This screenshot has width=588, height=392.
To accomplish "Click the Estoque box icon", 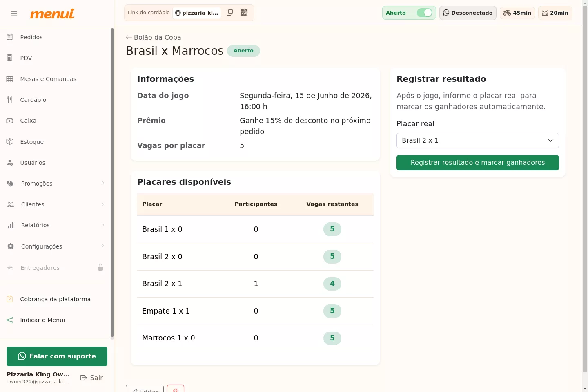I will (10, 142).
